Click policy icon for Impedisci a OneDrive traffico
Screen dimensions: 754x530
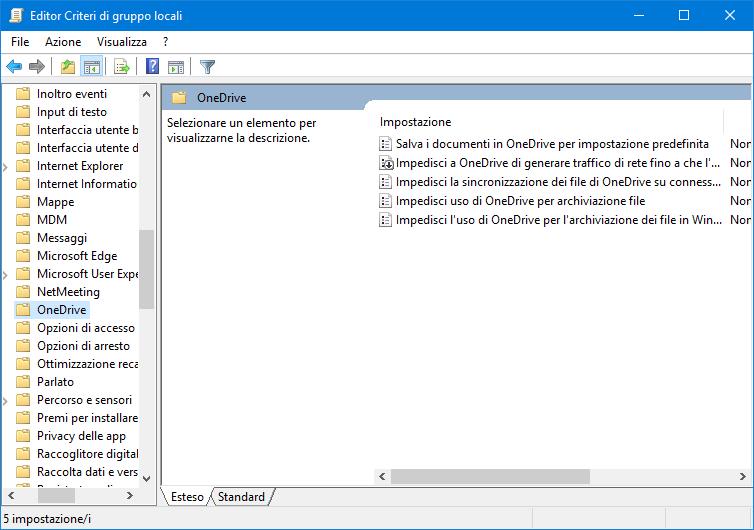pos(386,163)
